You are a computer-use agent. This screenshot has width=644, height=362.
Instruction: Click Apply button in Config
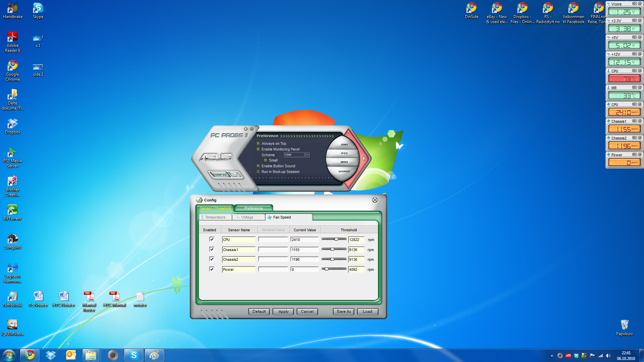coord(283,312)
